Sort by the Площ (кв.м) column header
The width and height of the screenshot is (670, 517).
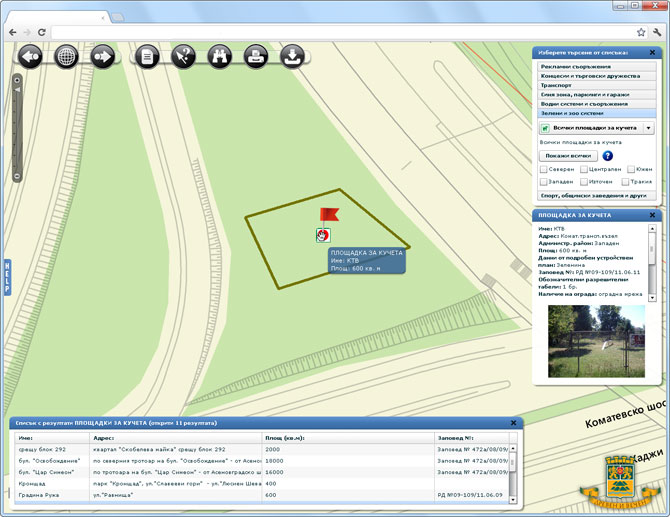348,438
